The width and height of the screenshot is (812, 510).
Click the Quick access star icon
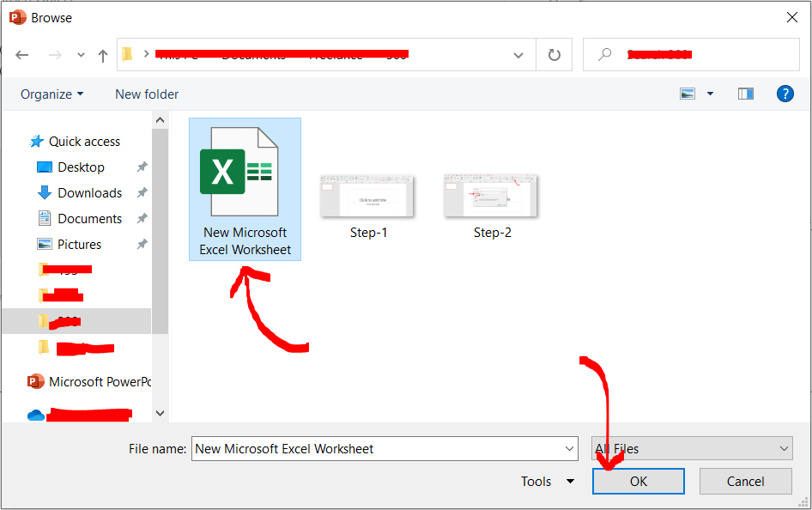tap(37, 141)
